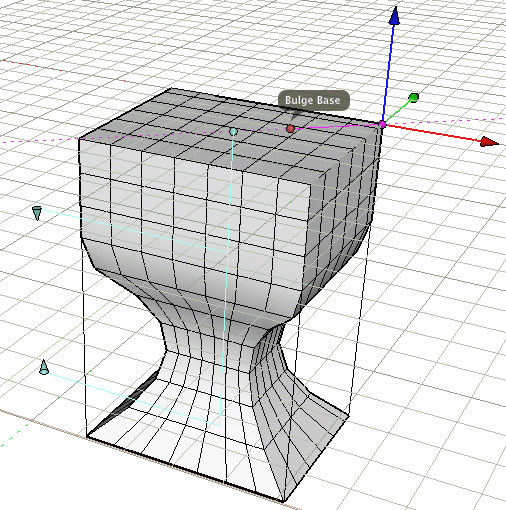
Task: Click the upper cyan cone handle pointing down
Action: click(37, 213)
